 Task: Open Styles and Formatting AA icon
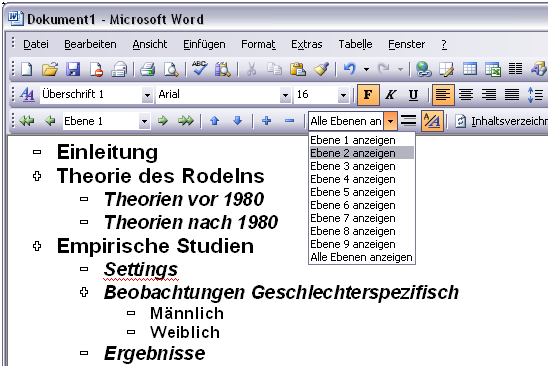pos(27,94)
